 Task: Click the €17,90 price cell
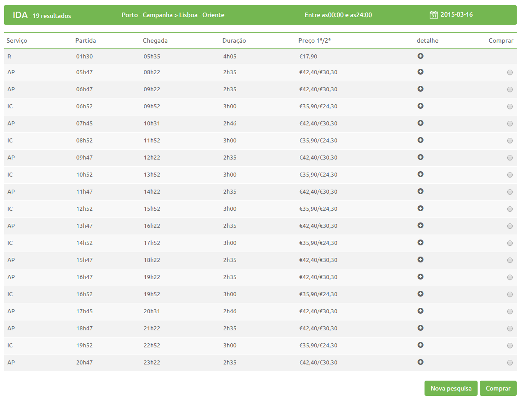(x=308, y=56)
